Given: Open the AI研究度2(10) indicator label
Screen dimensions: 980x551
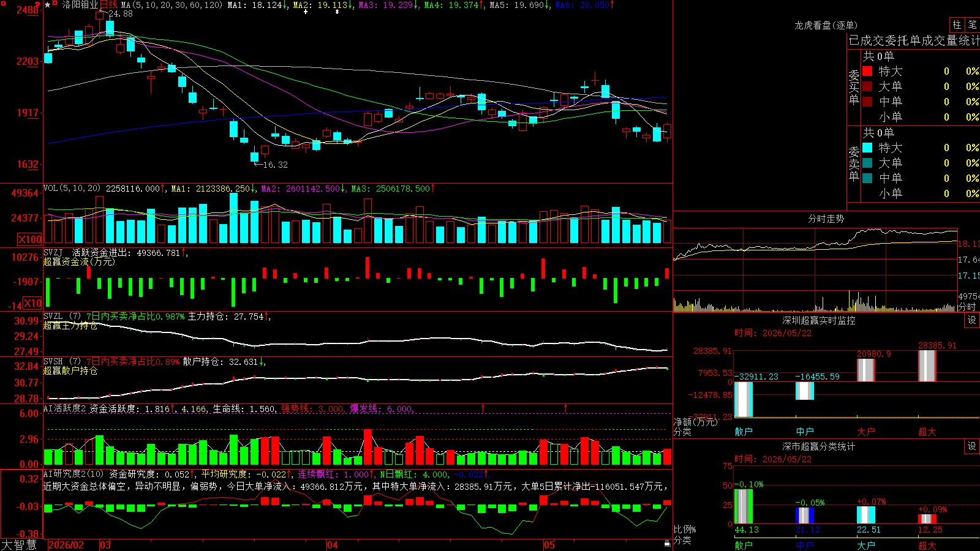Looking at the screenshot, I should (73, 474).
